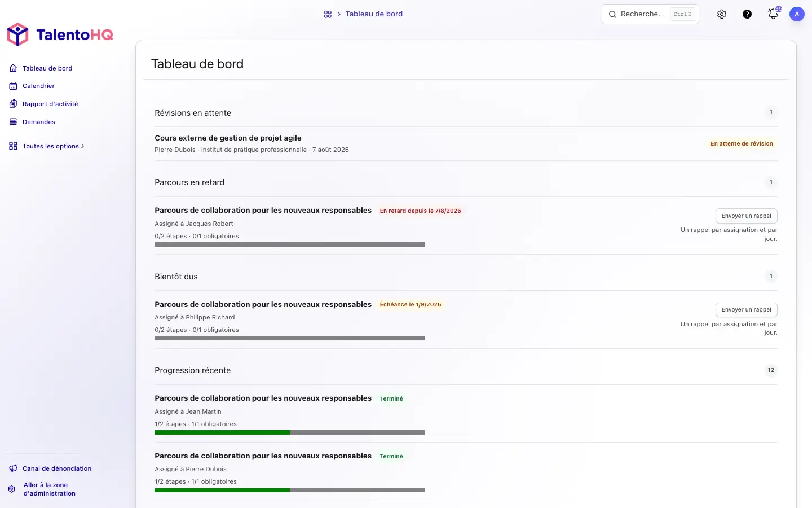
Task: Click the Échéance le 1/9/2026 badge
Action: pos(411,305)
